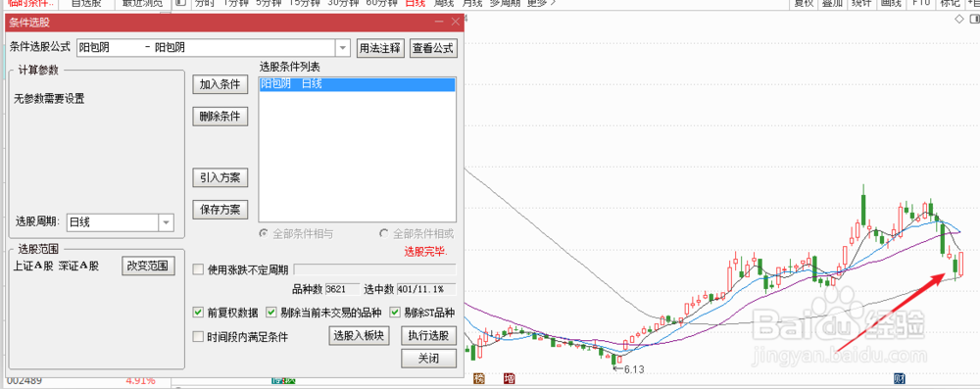Minimize the 条件选股 dialog
Viewport: 980px width, 389px height.
pyautogui.click(x=439, y=22)
